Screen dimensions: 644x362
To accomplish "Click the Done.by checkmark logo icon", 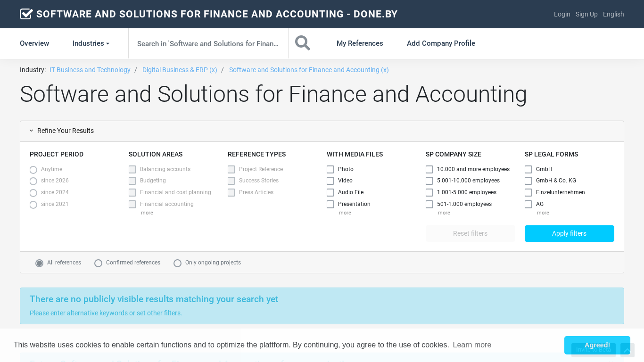I will 26,14.
